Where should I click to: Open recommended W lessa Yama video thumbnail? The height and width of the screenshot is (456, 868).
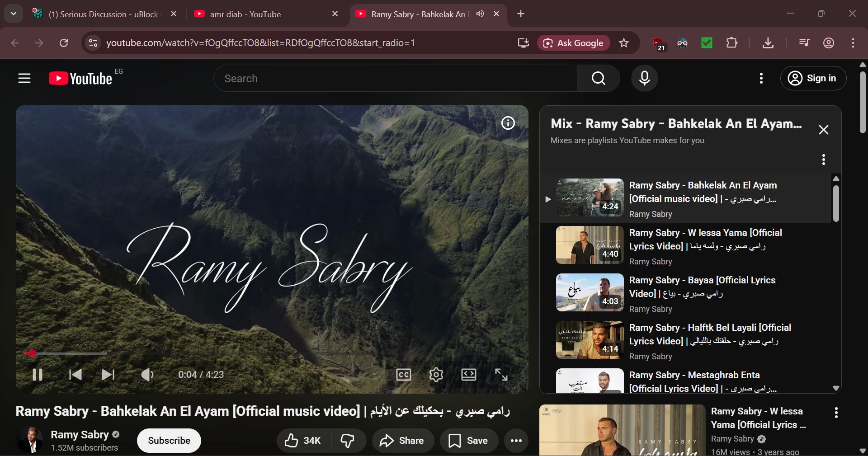(x=622, y=430)
